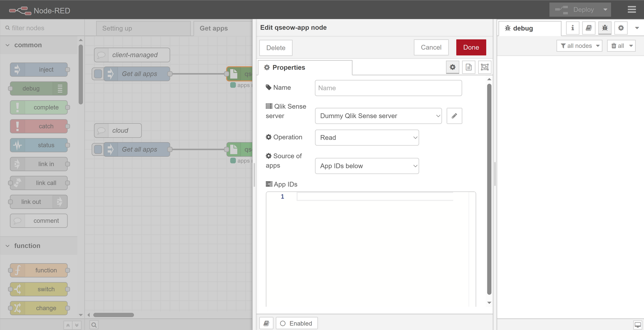Viewport: 644px width, 330px height.
Task: Click the Deploy button
Action: pos(575,10)
